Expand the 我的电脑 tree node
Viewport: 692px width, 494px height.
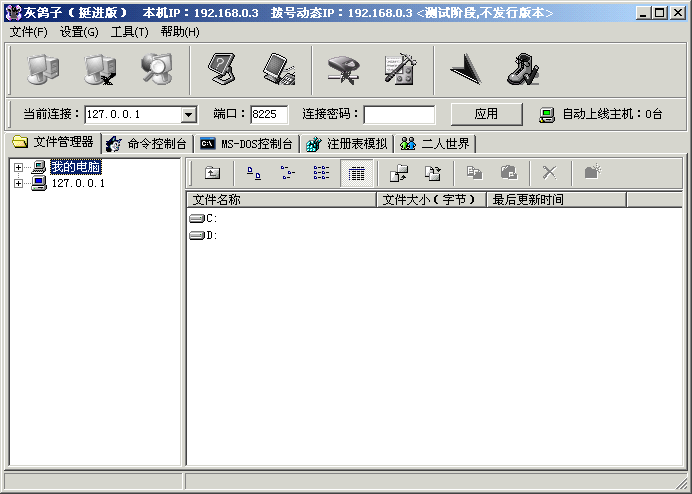pos(18,167)
